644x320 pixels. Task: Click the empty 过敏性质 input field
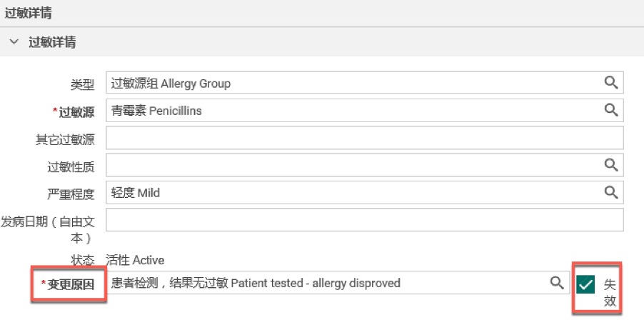pyautogui.click(x=365, y=165)
